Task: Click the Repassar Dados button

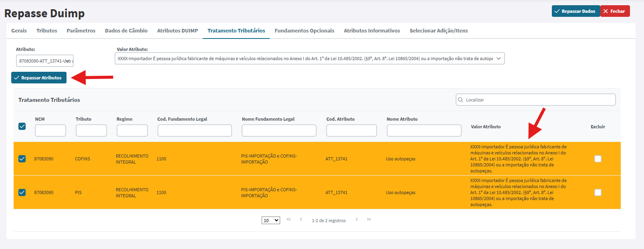Action: tap(576, 11)
